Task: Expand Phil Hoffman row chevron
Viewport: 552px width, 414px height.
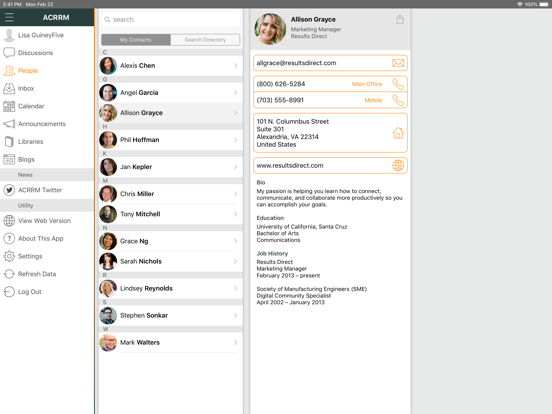Action: [235, 140]
